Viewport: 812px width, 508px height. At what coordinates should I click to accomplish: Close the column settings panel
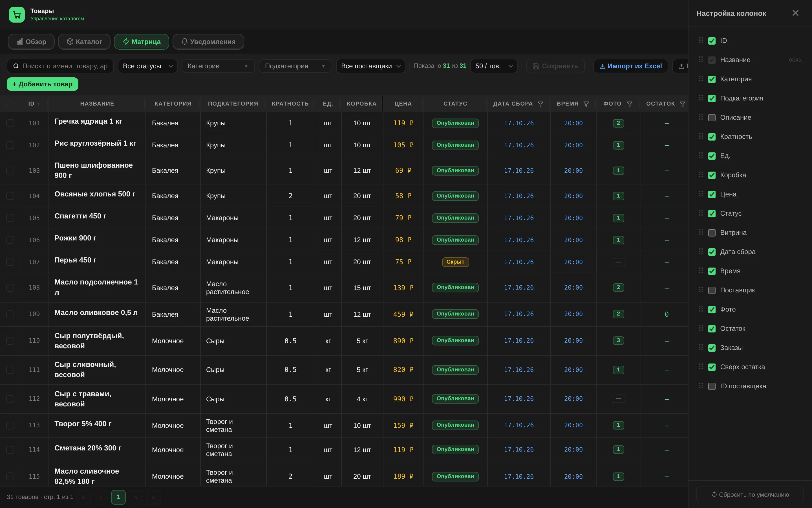pos(795,13)
